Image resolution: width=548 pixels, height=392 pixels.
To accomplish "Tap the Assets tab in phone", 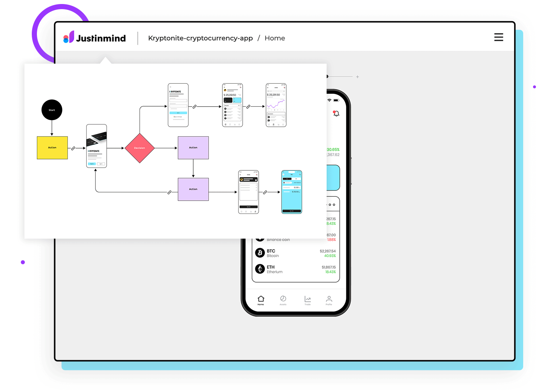I will coord(283,300).
